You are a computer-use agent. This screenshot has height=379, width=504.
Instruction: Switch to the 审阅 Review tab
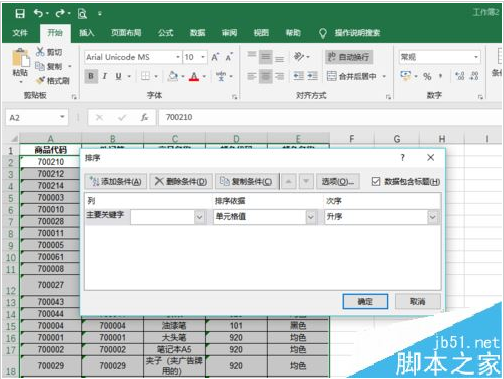tap(229, 33)
